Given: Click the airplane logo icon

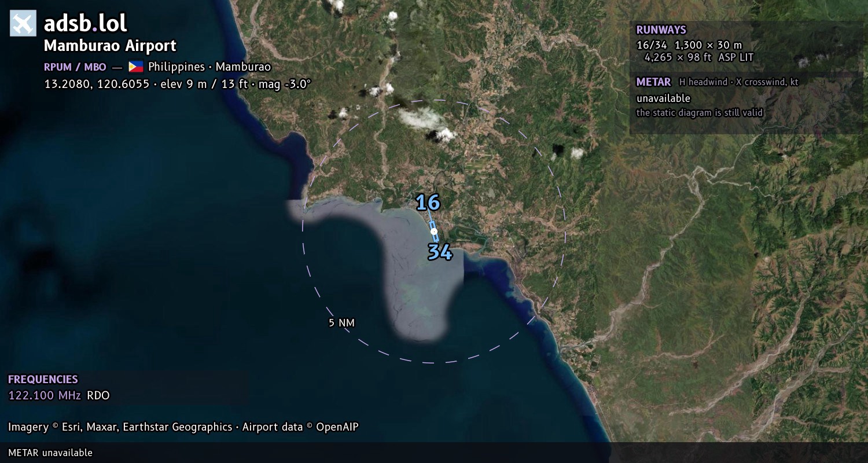Looking at the screenshot, I should tap(23, 23).
